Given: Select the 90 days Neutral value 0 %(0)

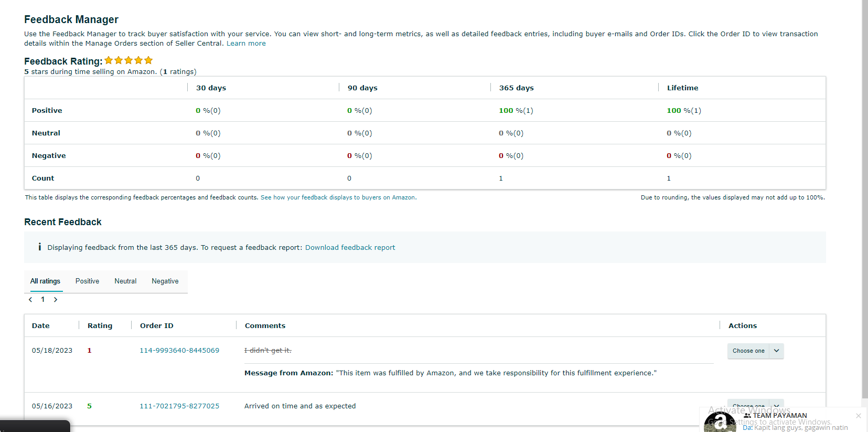Looking at the screenshot, I should 360,133.
